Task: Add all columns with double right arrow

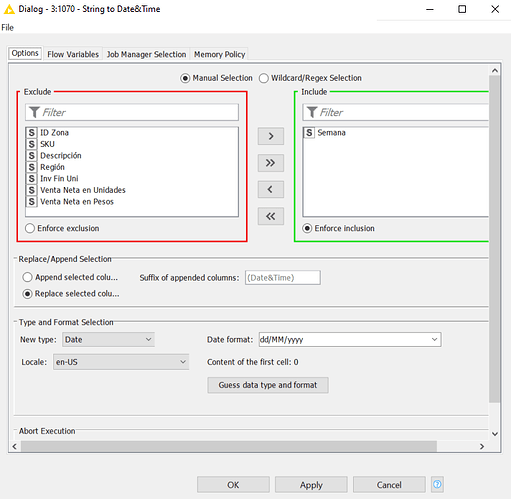Action: click(271, 163)
